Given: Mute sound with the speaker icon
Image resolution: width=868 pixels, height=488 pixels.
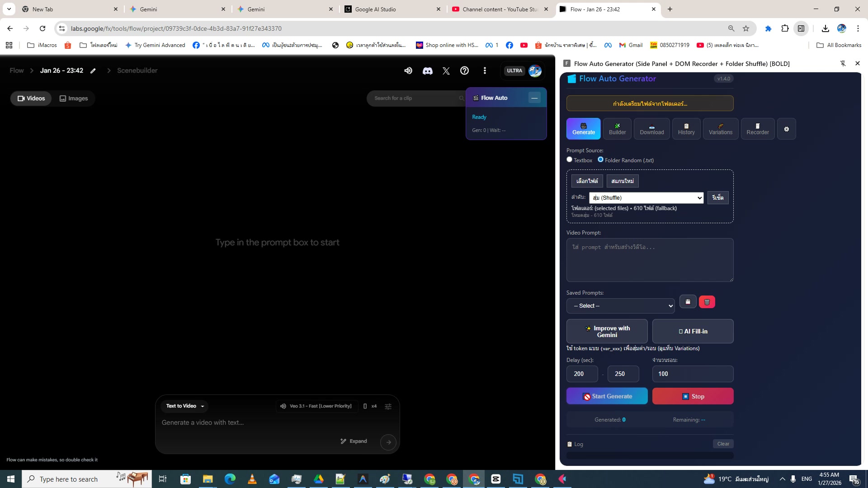Looking at the screenshot, I should point(408,70).
